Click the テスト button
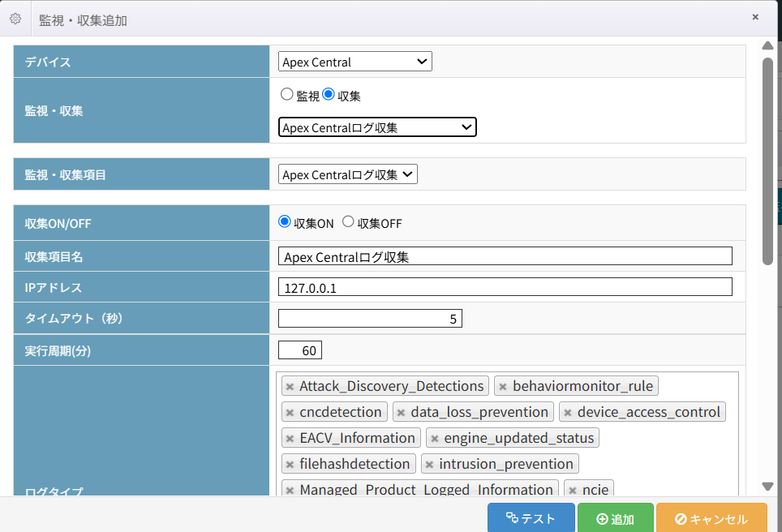This screenshot has width=782, height=532. (x=531, y=517)
